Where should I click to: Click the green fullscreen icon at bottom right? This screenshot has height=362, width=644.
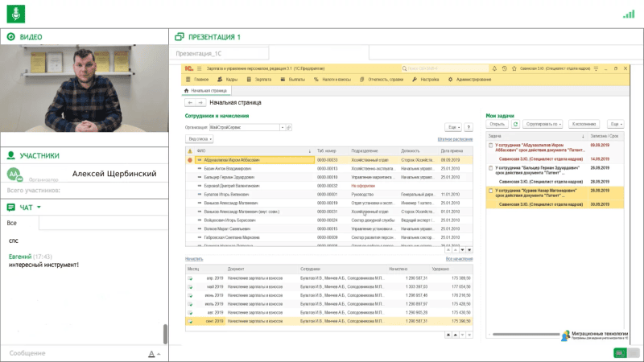pyautogui.click(x=621, y=352)
